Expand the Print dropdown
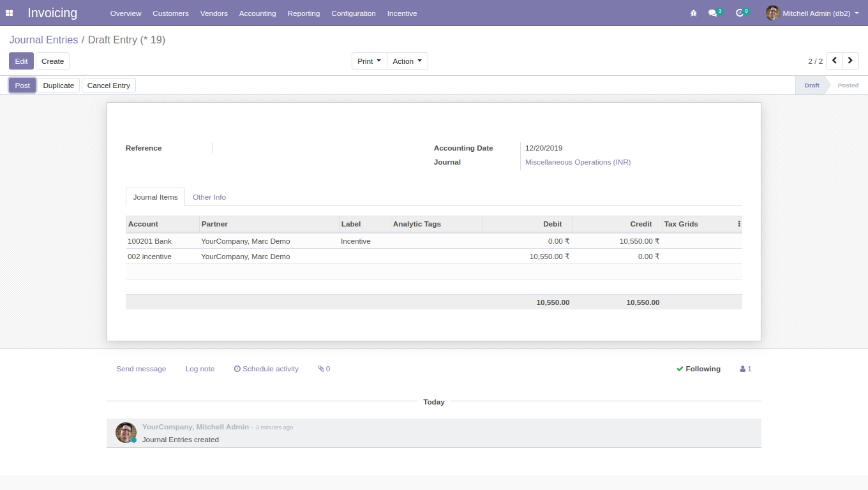This screenshot has height=490, width=868. coord(369,61)
